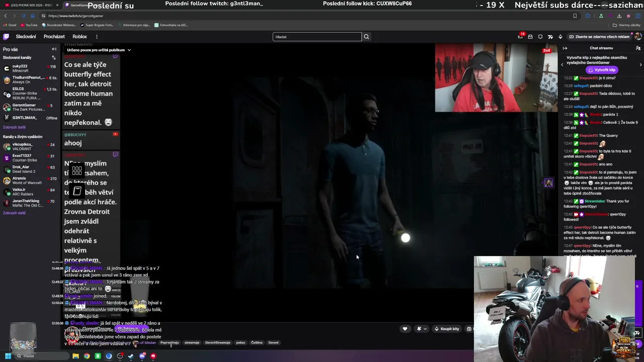Sort followed channels with arrows icon
This screenshot has width=644, height=362.
click(54, 57)
